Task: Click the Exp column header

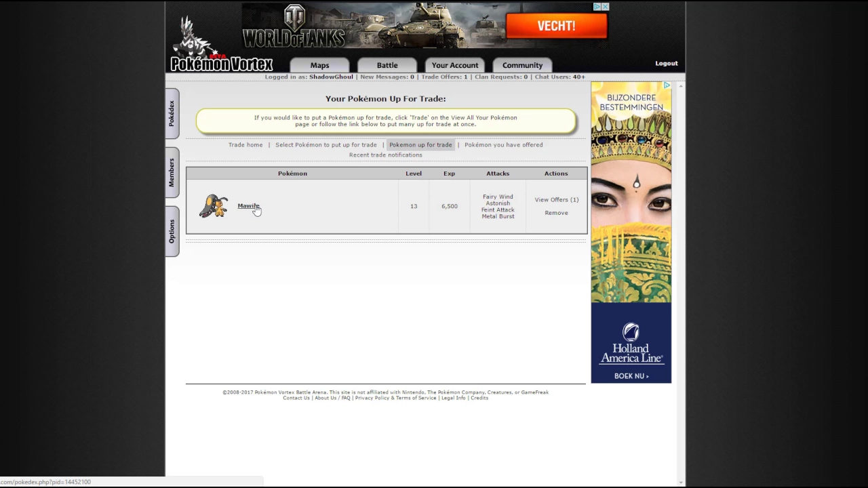Action: pyautogui.click(x=449, y=174)
